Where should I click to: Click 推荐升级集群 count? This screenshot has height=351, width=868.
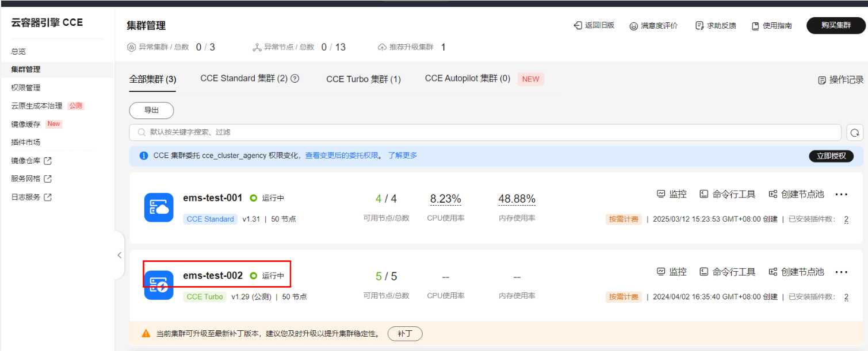443,47
